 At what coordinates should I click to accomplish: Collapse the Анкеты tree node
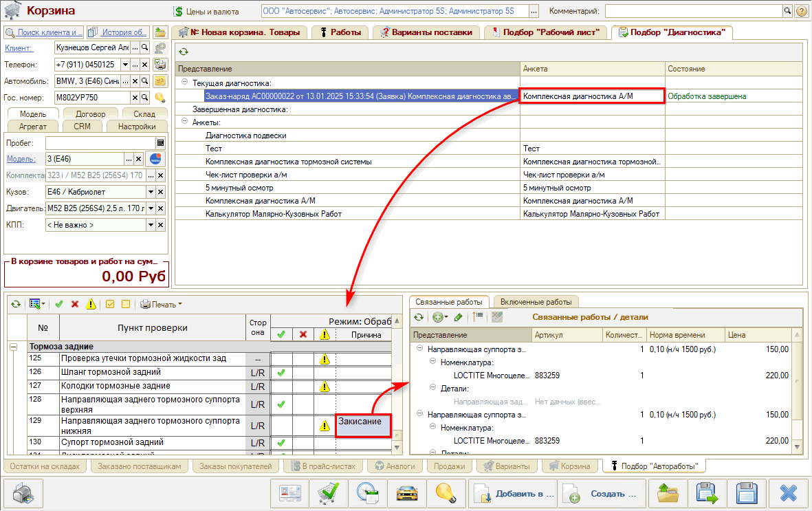(x=184, y=122)
